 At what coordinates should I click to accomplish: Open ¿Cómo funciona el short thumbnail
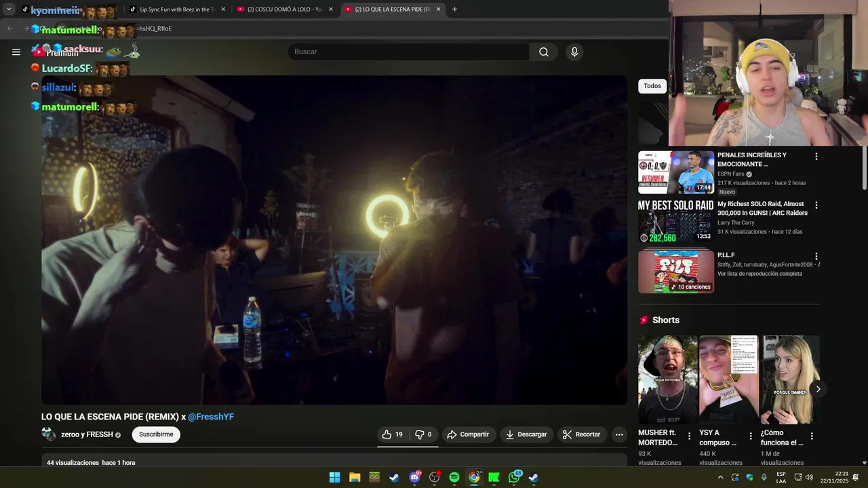(789, 380)
